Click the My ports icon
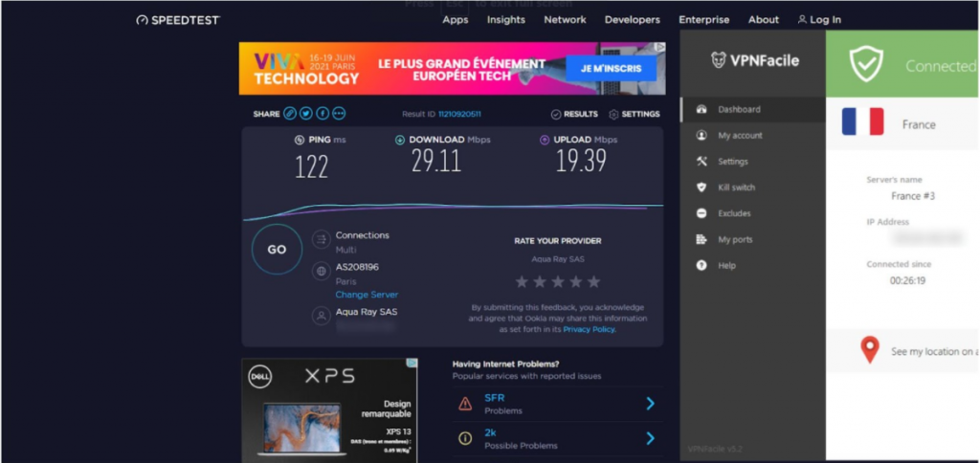The image size is (980, 463). pyautogui.click(x=702, y=239)
